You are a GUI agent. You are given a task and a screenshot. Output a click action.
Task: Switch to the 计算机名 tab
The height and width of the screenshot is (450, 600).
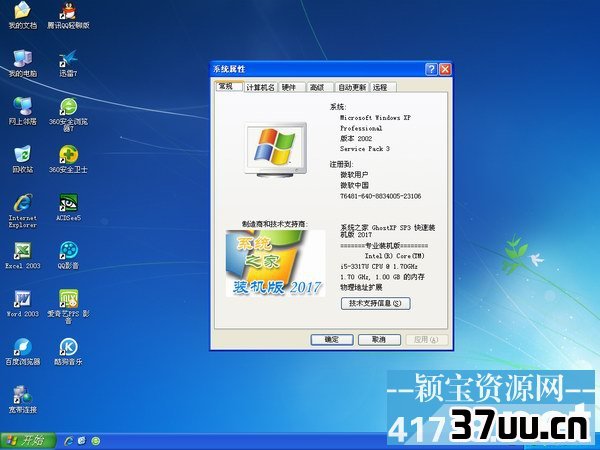click(261, 88)
